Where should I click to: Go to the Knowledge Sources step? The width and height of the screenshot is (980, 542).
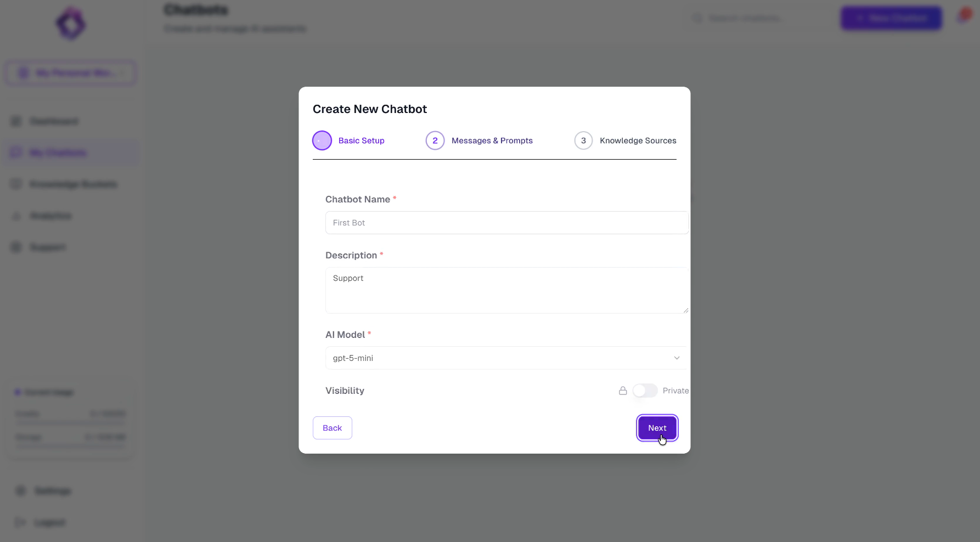click(638, 140)
